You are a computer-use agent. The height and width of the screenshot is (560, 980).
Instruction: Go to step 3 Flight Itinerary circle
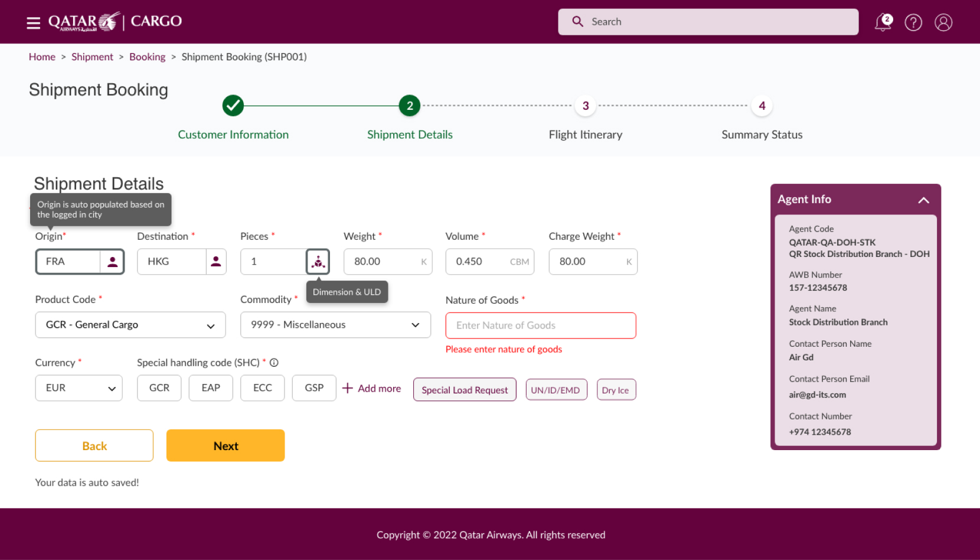point(586,106)
